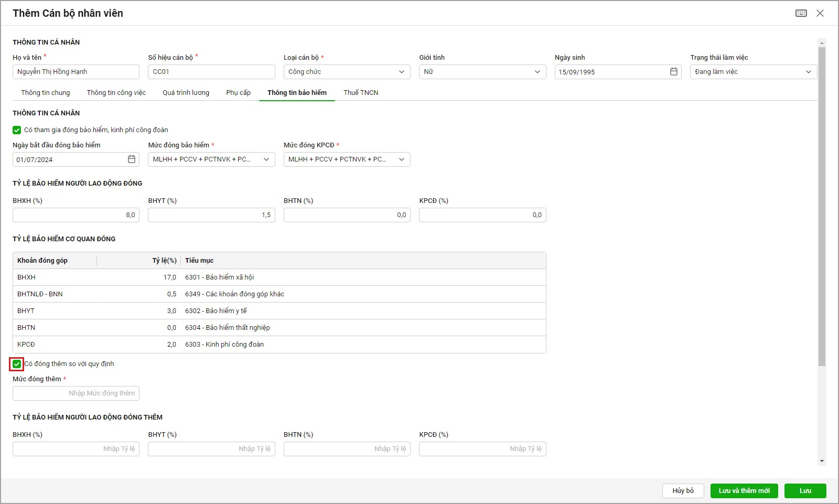
Task: Go to Thuế TNCN tab
Action: (361, 93)
